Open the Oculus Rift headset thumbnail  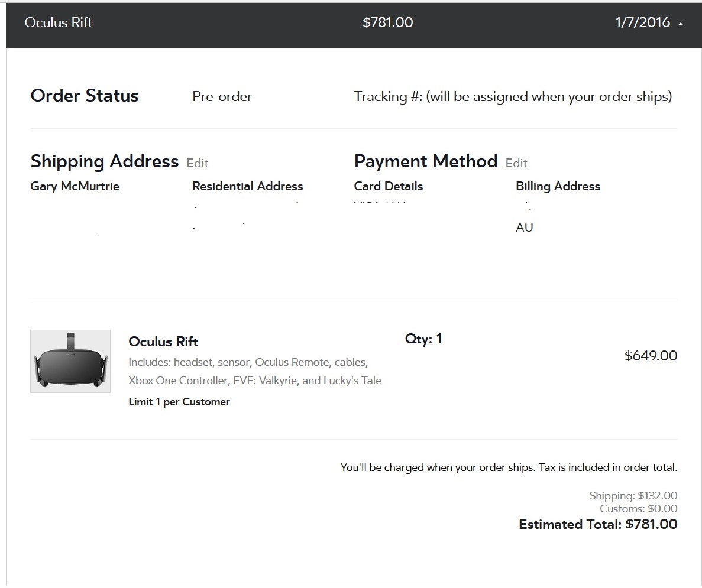[x=70, y=361]
